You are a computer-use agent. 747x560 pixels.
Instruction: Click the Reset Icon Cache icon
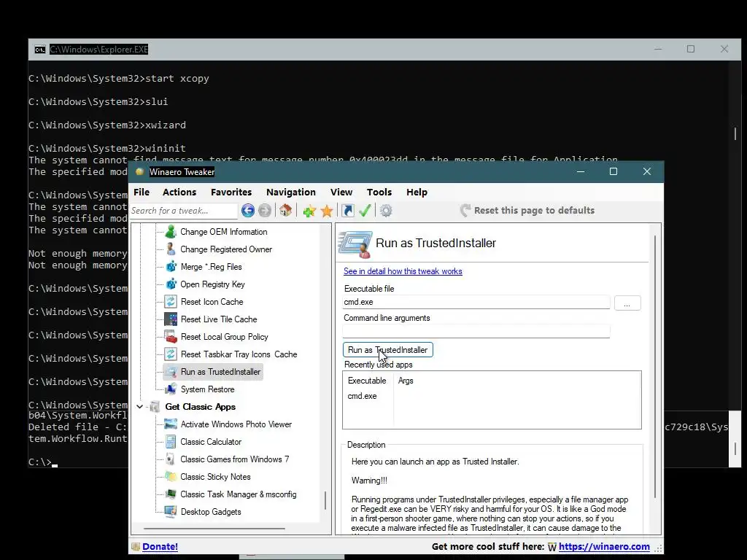pyautogui.click(x=171, y=302)
